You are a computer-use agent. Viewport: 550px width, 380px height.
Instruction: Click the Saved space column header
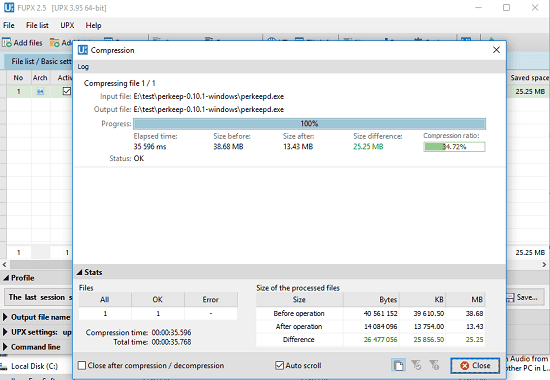(528, 78)
